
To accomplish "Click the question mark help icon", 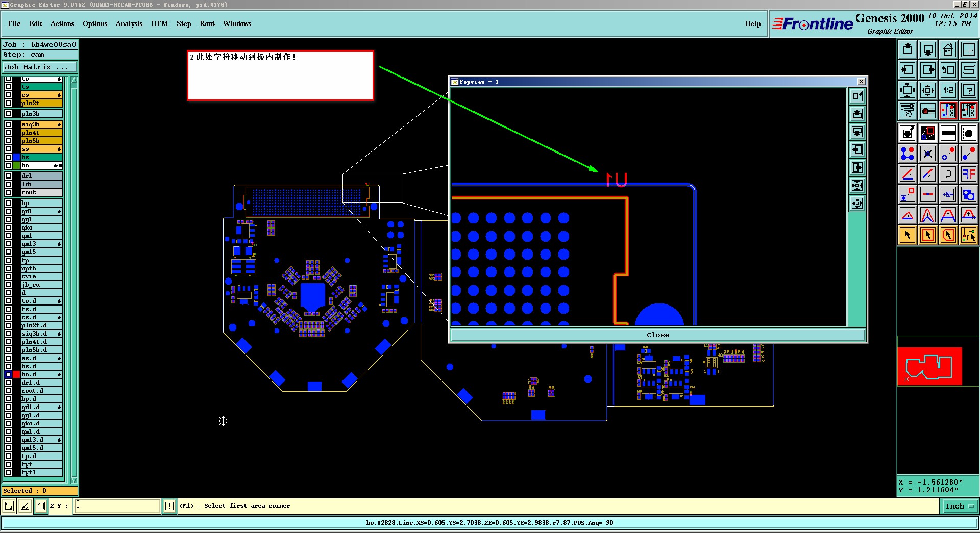I will tap(969, 90).
